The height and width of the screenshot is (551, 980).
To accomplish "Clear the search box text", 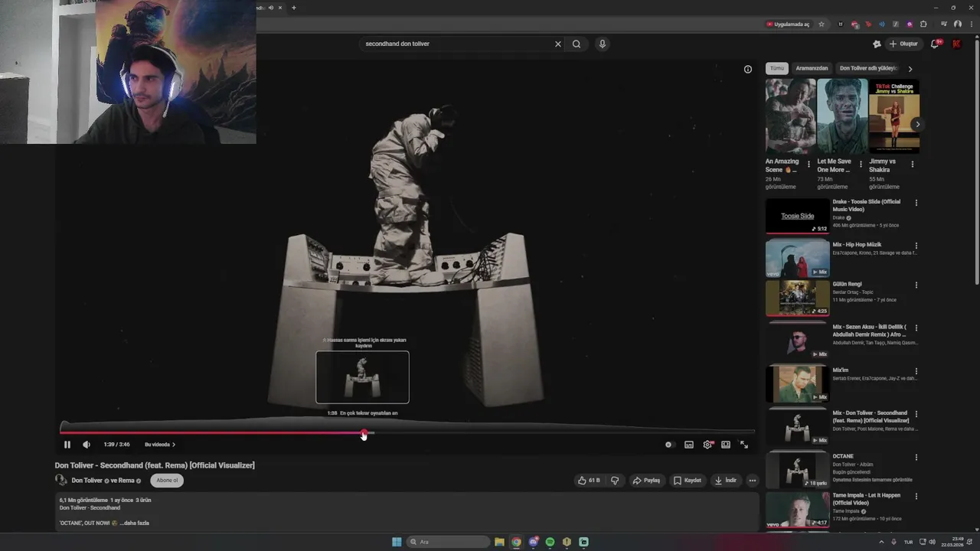I will 558,44.
